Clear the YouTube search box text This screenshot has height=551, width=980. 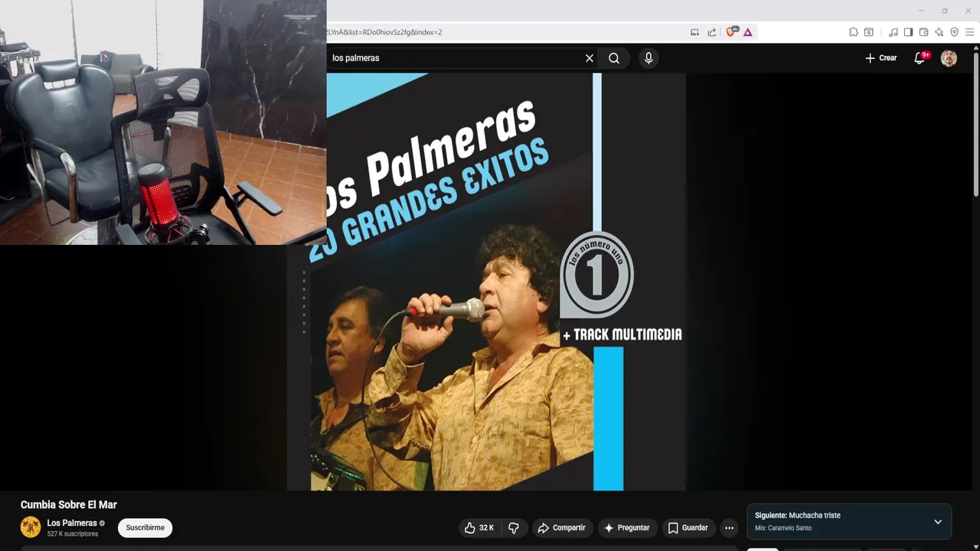point(590,58)
